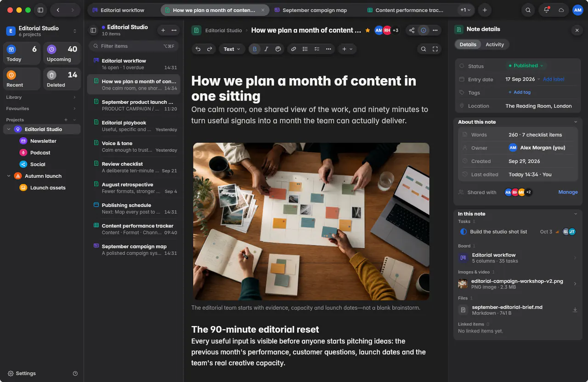The width and height of the screenshot is (588, 382).
Task: Click the Filter items search field
Action: coord(133,46)
